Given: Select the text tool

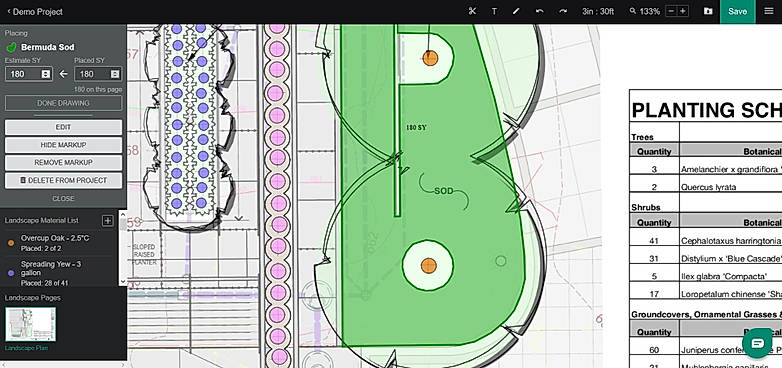Looking at the screenshot, I should coord(494,11).
